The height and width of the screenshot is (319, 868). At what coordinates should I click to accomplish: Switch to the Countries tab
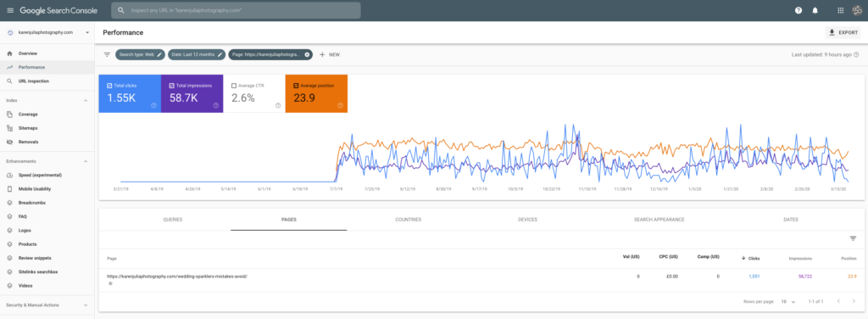[408, 220]
